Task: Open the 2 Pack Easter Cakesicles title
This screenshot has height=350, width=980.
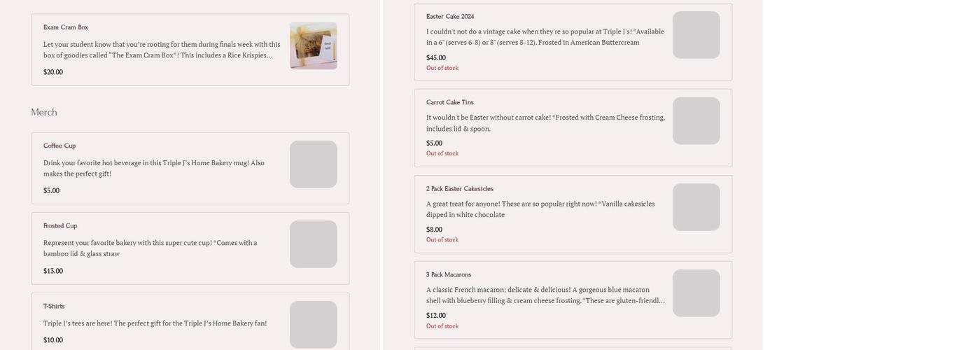Action: (460, 189)
